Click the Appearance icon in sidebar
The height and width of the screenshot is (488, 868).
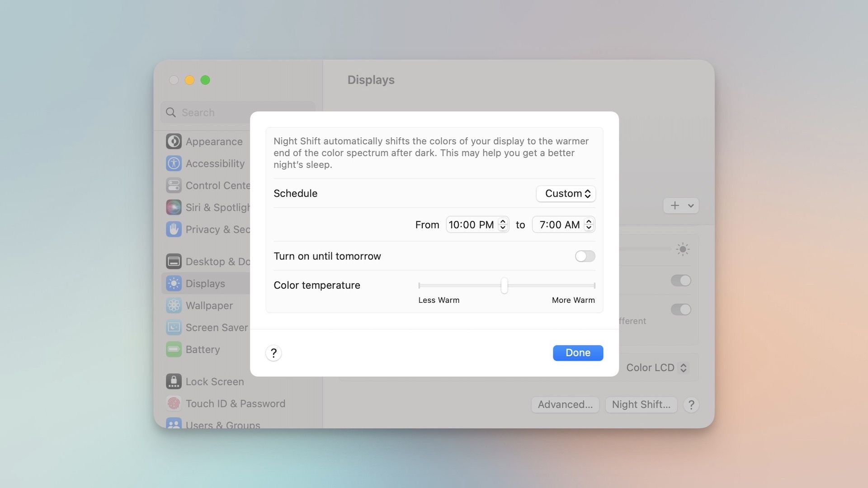click(174, 142)
